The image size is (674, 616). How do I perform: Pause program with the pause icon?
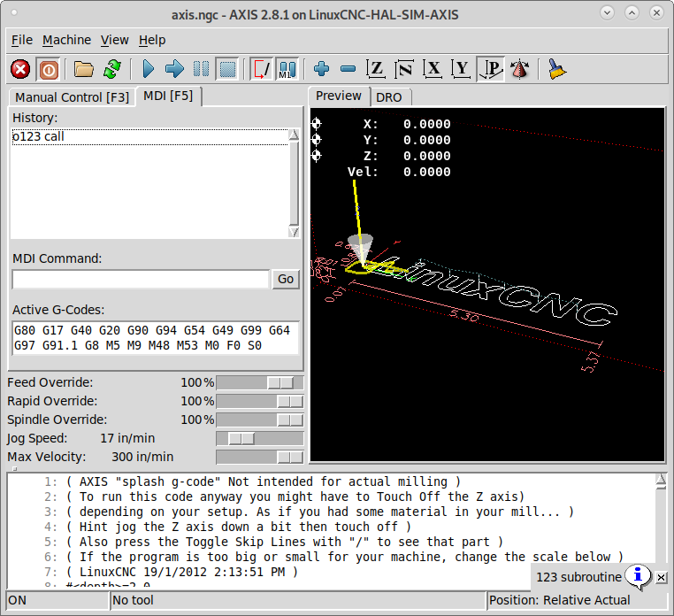201,69
